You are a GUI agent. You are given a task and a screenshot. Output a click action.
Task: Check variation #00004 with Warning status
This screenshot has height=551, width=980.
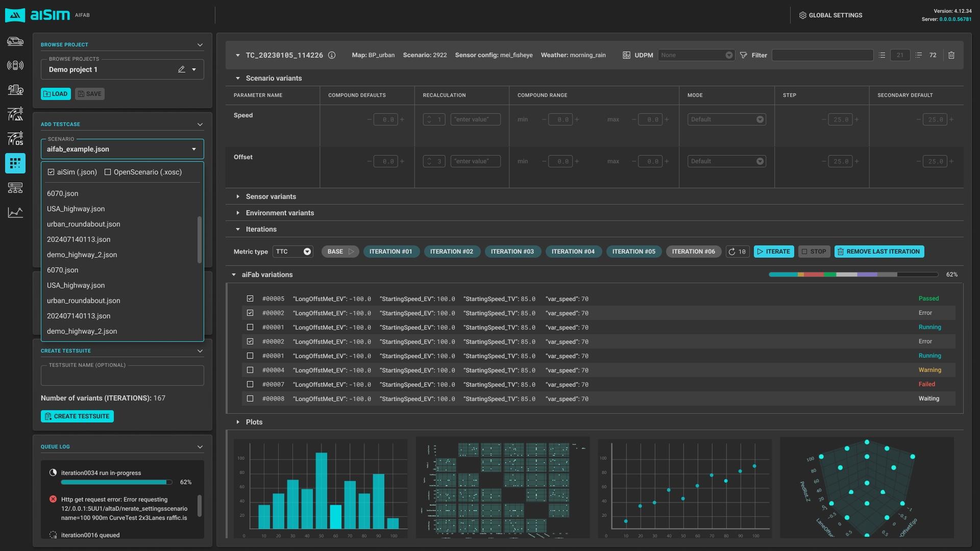[x=250, y=370]
